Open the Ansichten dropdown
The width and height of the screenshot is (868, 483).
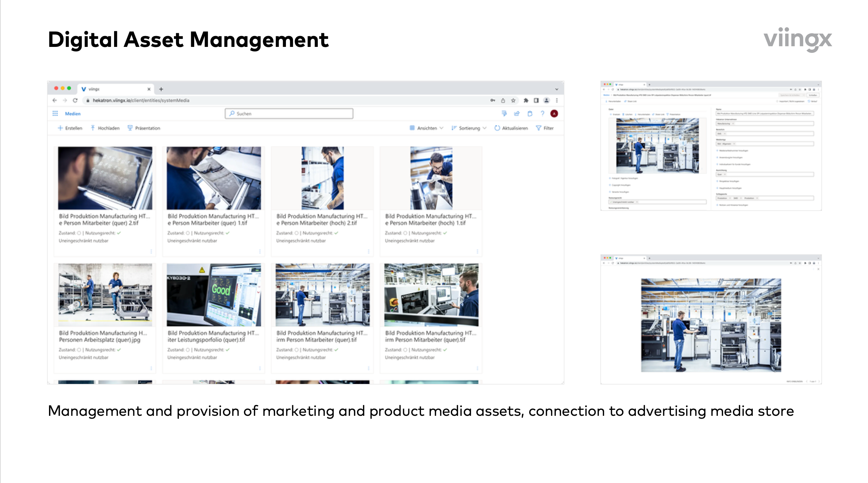click(426, 128)
